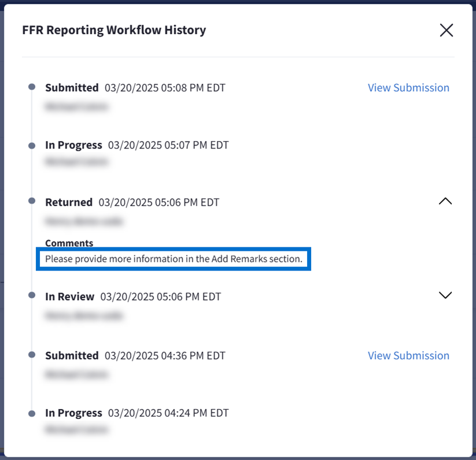
Task: Click the timeline dot beside In Progress 05:07 PM
Action: (32, 146)
